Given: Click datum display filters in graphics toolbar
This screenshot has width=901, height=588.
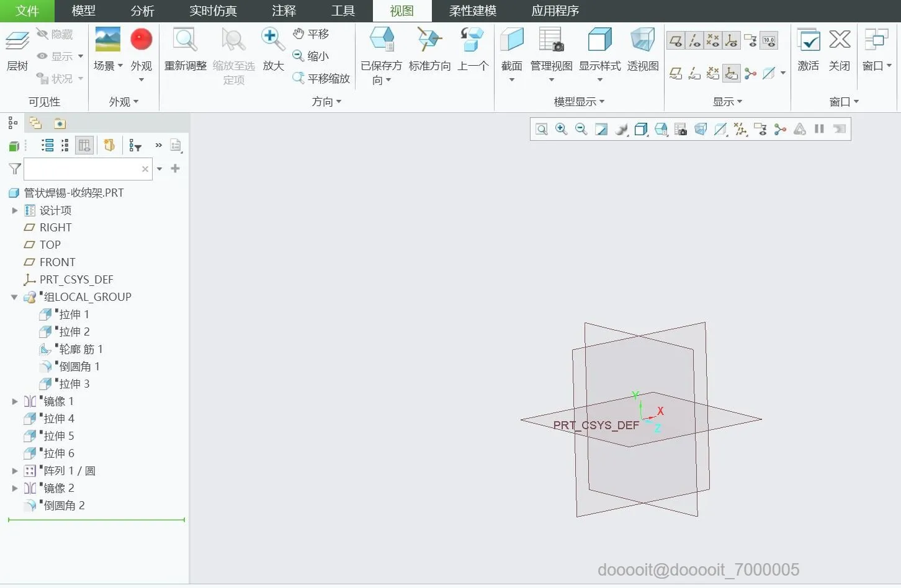Looking at the screenshot, I should [740, 129].
